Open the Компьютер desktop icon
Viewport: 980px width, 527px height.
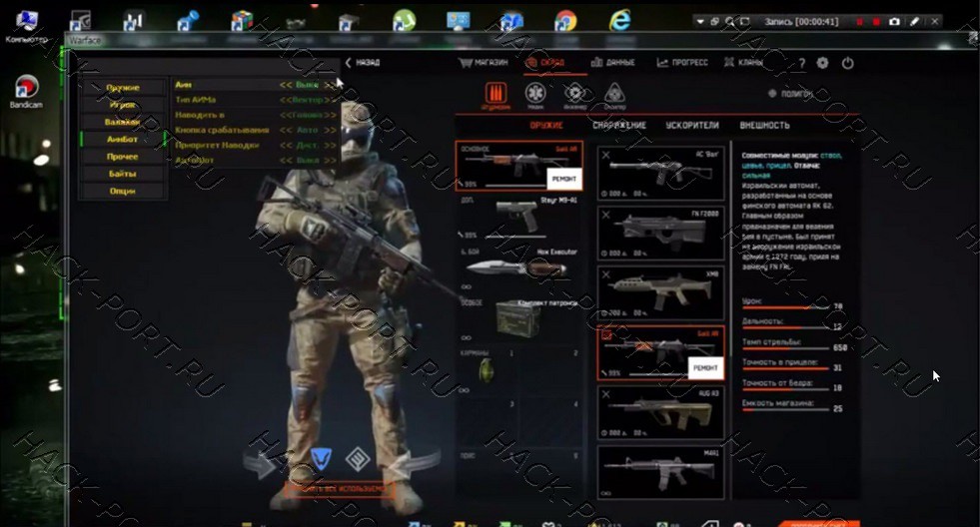[x=26, y=26]
